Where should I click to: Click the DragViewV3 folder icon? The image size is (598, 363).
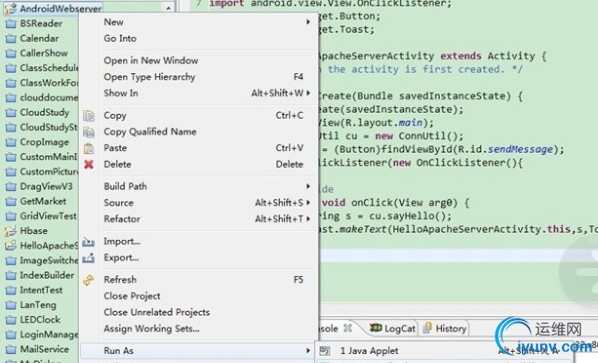tap(11, 187)
